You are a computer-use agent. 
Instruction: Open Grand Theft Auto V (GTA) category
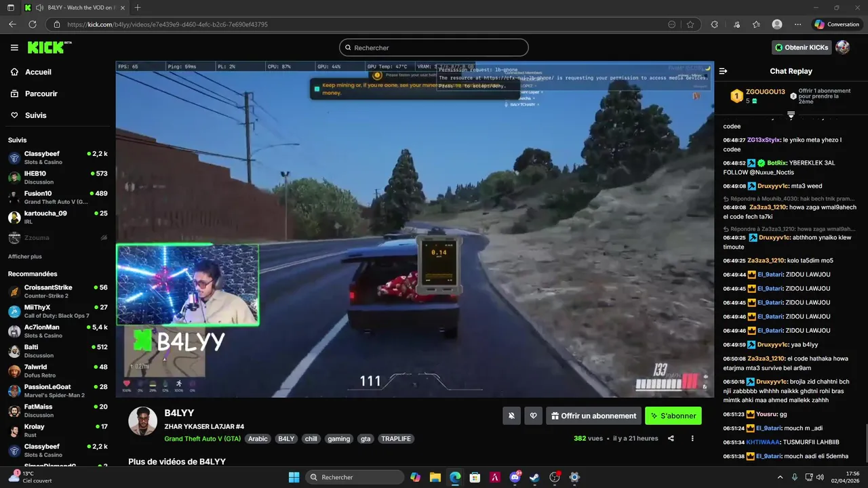tap(202, 439)
